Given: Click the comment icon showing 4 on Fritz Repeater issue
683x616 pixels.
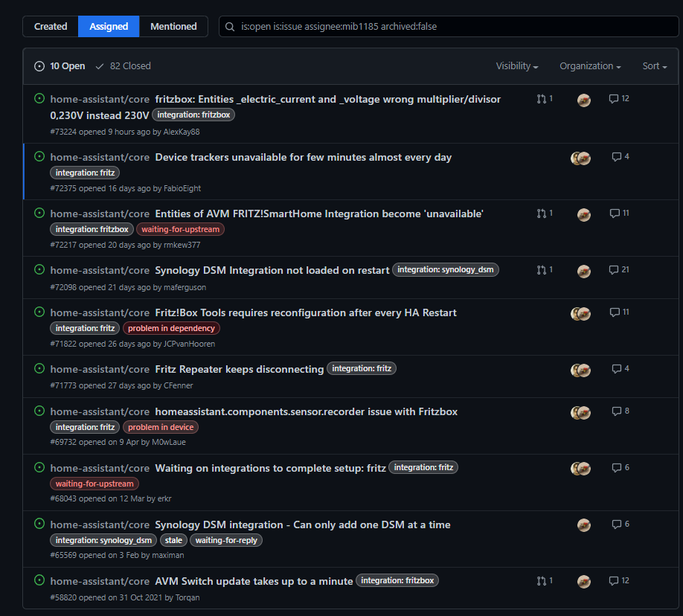Looking at the screenshot, I should 618,368.
